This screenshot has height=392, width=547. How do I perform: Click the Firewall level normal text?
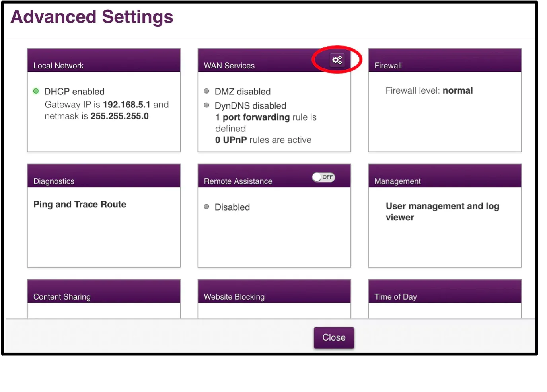(x=429, y=91)
